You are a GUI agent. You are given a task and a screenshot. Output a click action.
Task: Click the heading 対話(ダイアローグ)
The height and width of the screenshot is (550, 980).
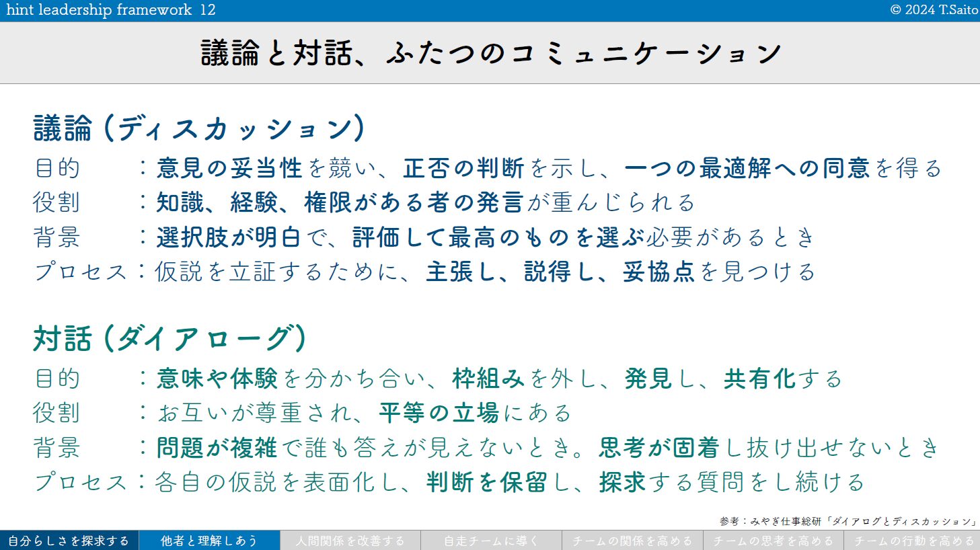[x=170, y=338]
